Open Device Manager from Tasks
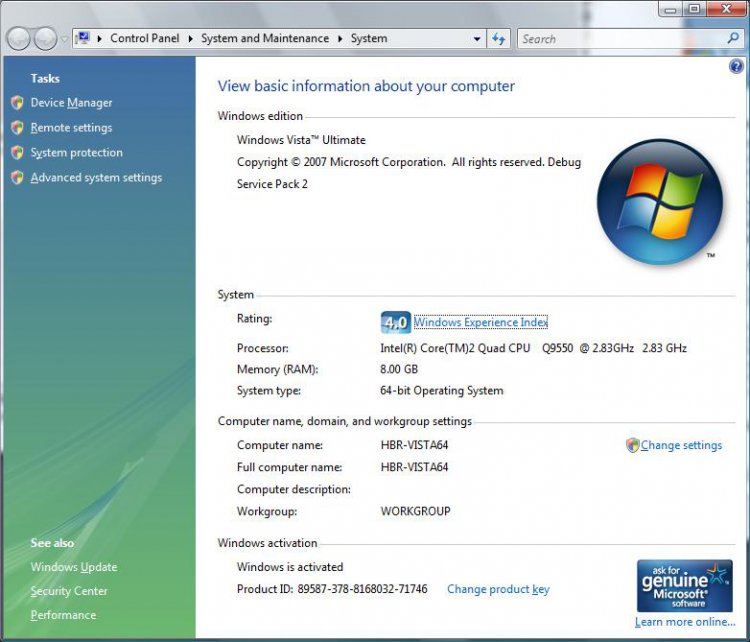 pyautogui.click(x=71, y=102)
